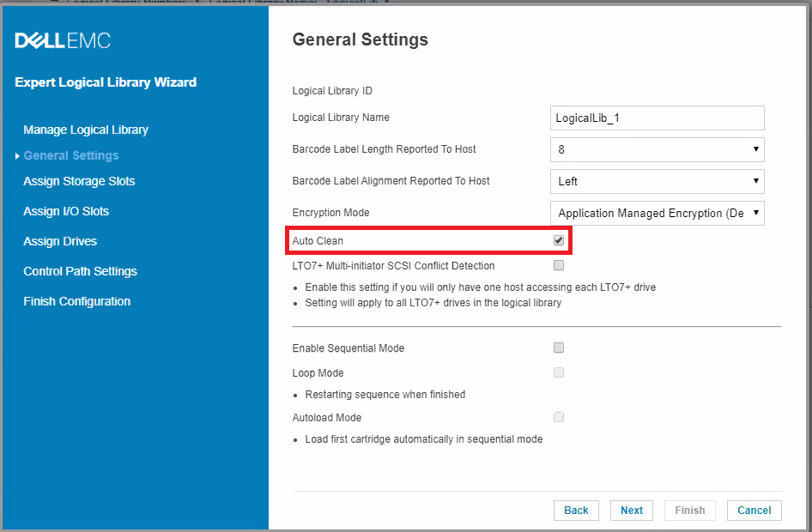Toggle the Loop Mode checkbox
The height and width of the screenshot is (532, 812).
(559, 372)
